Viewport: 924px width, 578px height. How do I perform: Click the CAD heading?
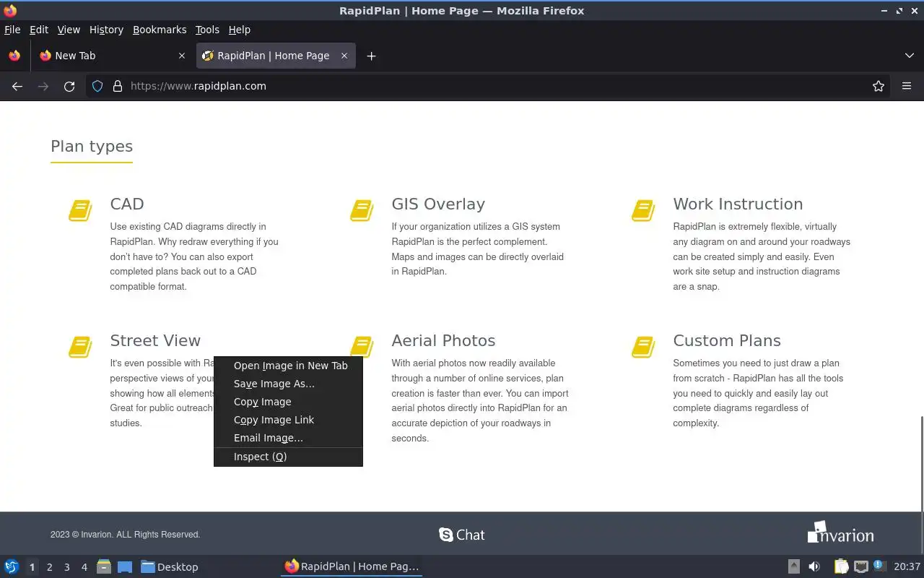[x=127, y=204]
